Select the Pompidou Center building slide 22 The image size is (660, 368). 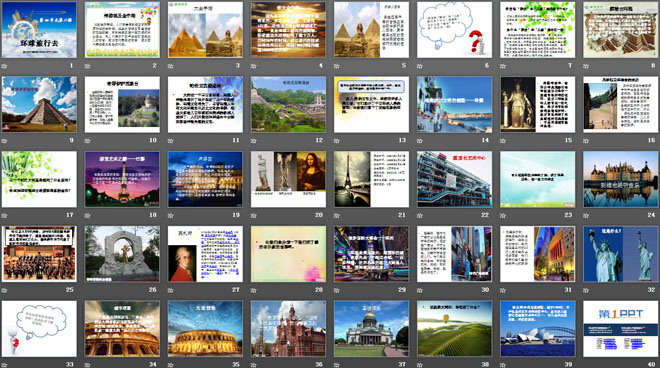(x=455, y=179)
